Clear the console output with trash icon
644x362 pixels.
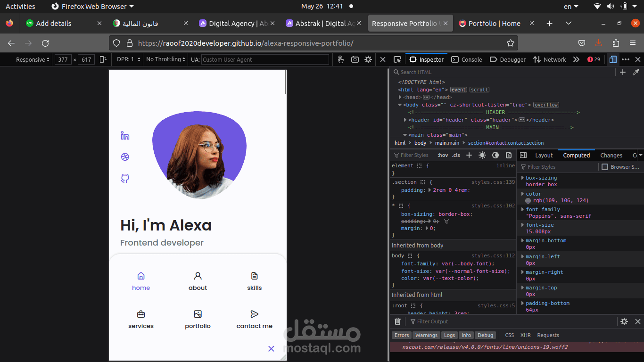(x=397, y=321)
